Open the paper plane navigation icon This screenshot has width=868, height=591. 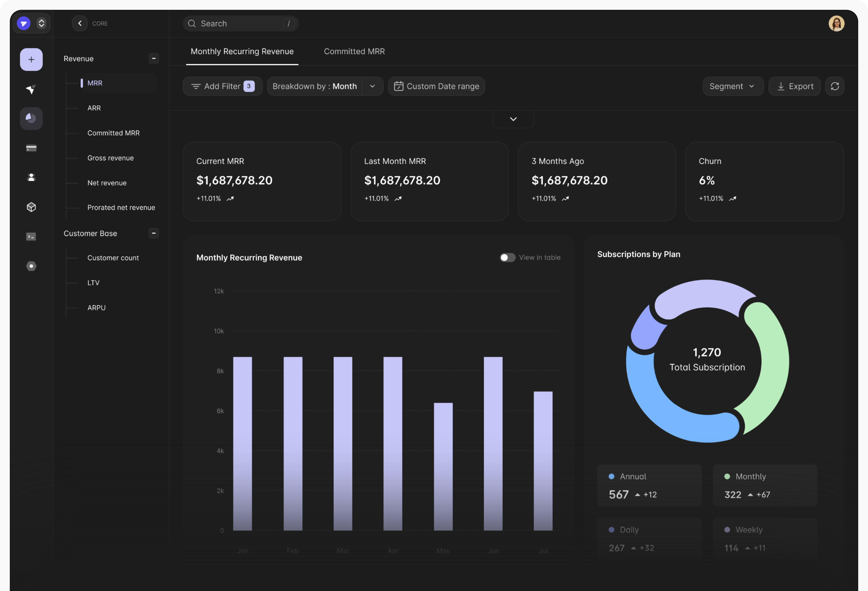pos(31,89)
